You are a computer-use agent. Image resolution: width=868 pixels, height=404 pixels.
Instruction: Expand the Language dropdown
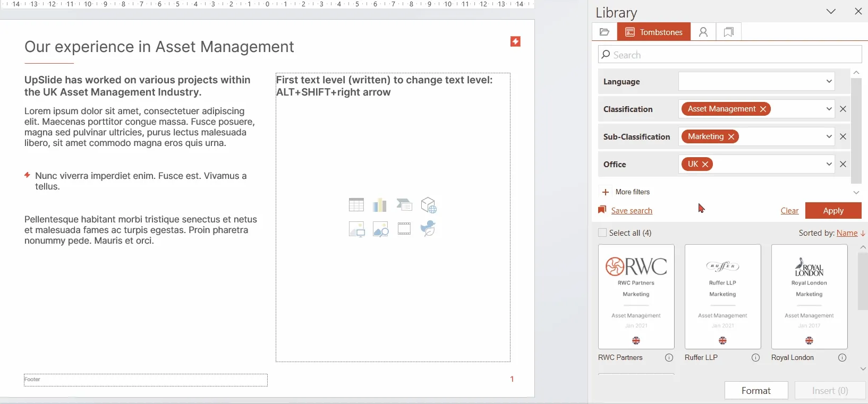[829, 81]
